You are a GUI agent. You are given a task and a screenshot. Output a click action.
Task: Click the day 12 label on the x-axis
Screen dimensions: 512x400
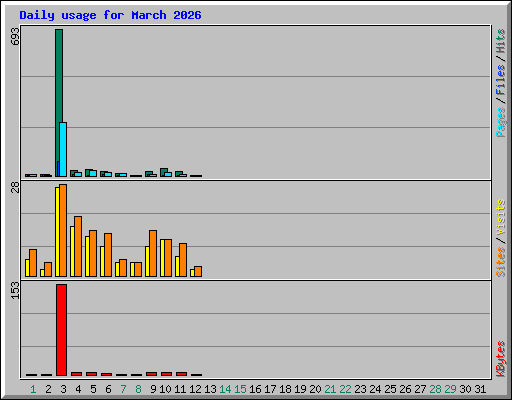tap(195, 389)
